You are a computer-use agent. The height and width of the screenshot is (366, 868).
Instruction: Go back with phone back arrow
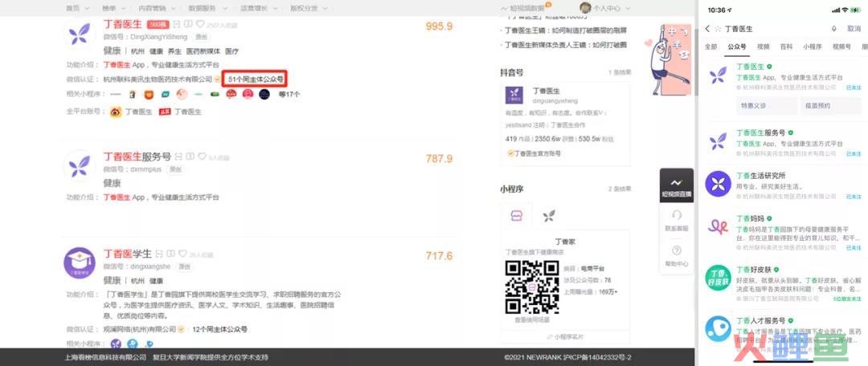pyautogui.click(x=707, y=29)
